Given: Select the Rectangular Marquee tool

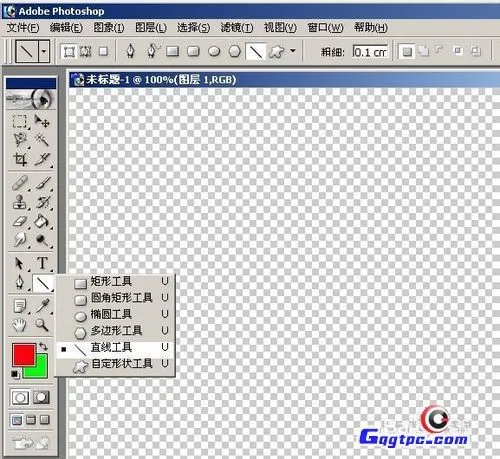Looking at the screenshot, I should [x=20, y=121].
